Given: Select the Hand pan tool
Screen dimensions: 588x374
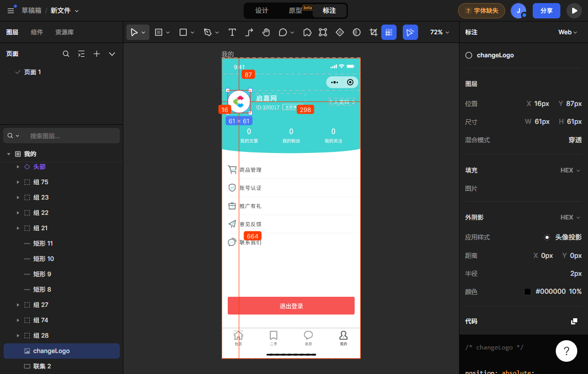Looking at the screenshot, I should [x=266, y=32].
